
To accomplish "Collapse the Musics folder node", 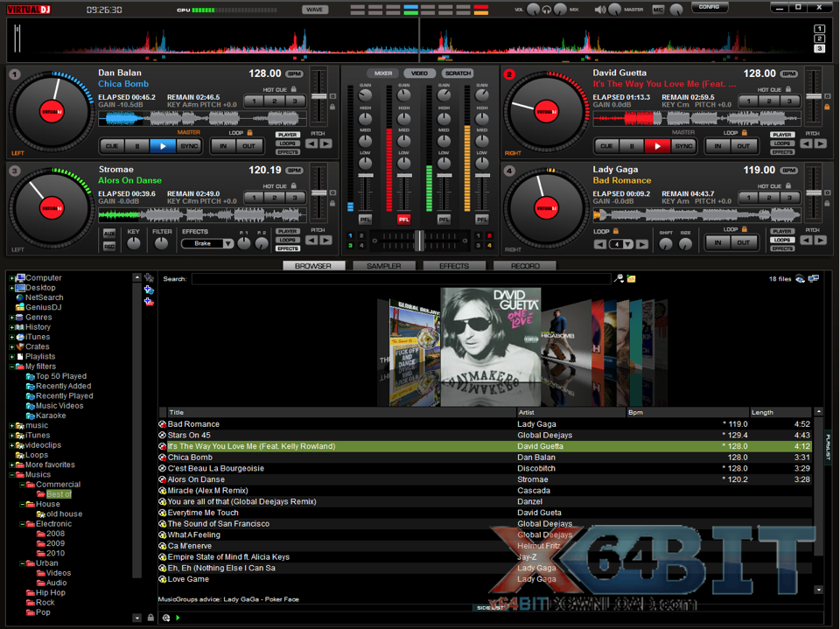I will 11,475.
